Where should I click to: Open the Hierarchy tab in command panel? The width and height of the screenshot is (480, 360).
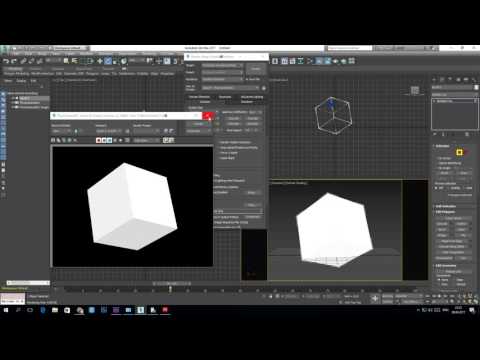pyautogui.click(x=450, y=80)
